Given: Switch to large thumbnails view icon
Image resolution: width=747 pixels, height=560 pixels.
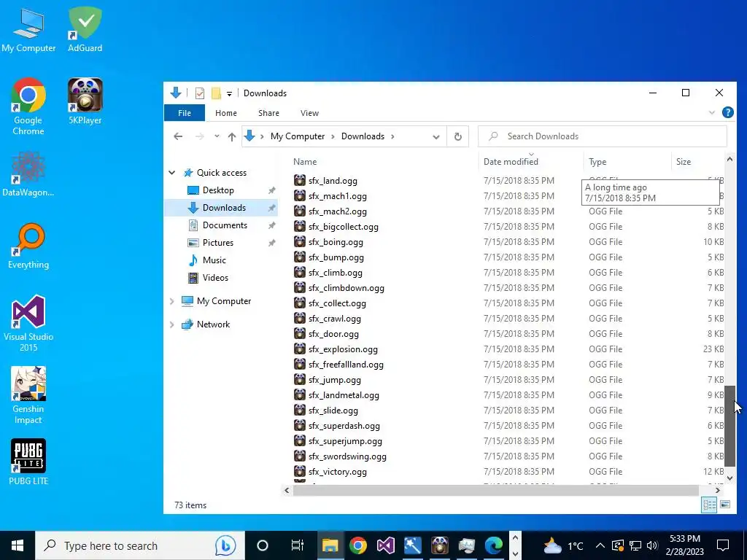Looking at the screenshot, I should (x=725, y=505).
